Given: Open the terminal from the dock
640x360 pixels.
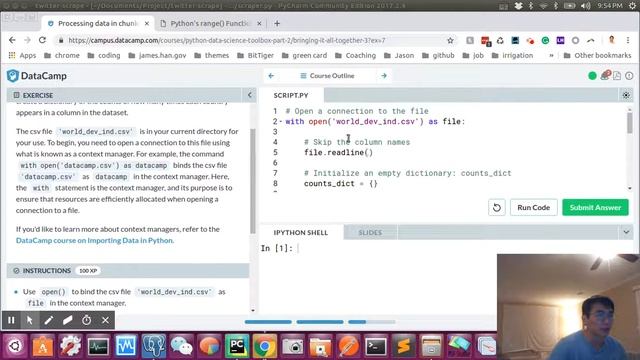Looking at the screenshot, I should click(x=376, y=346).
